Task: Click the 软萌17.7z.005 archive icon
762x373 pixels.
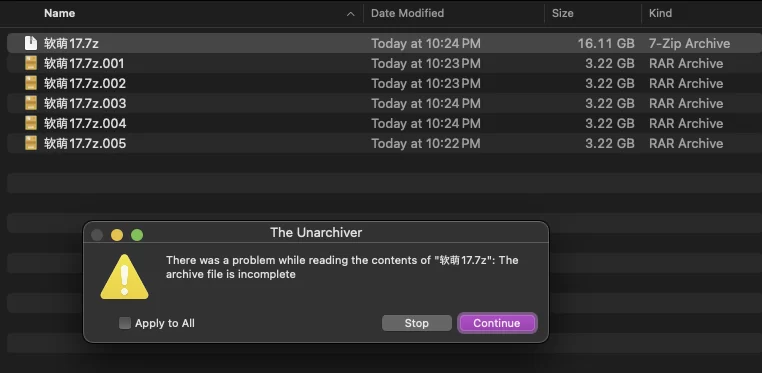Action: pos(31,143)
